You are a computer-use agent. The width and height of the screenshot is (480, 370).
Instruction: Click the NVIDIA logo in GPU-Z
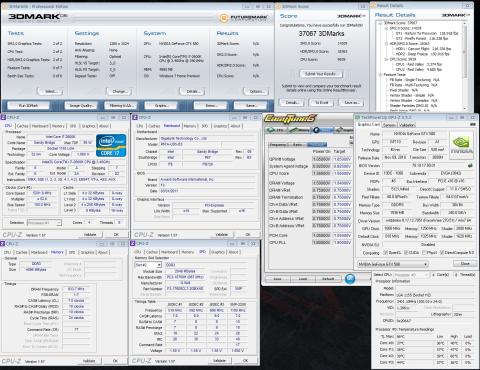pyautogui.click(x=461, y=144)
